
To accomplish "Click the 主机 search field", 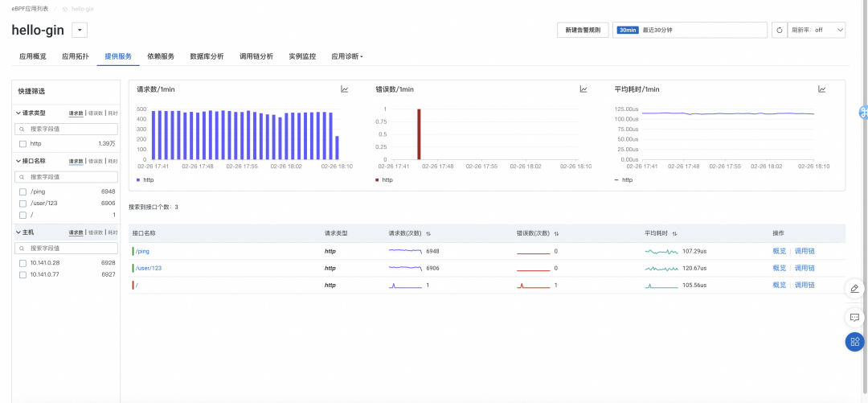I will pyautogui.click(x=67, y=248).
